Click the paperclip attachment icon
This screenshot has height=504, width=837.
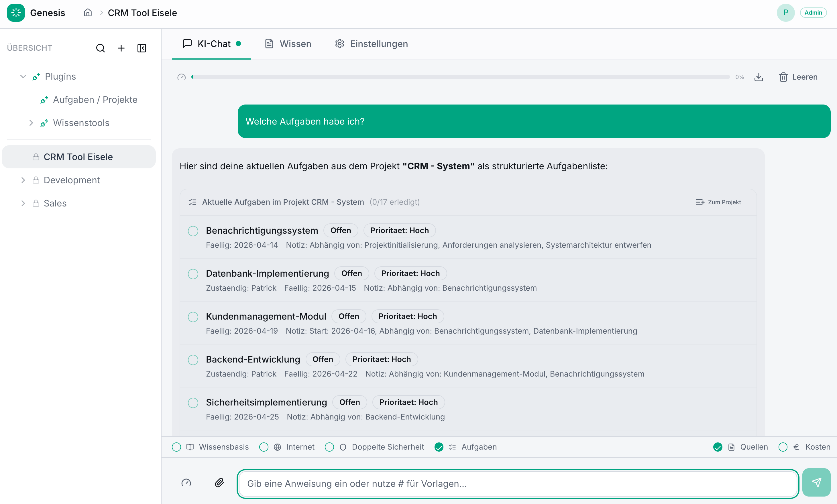click(x=219, y=483)
